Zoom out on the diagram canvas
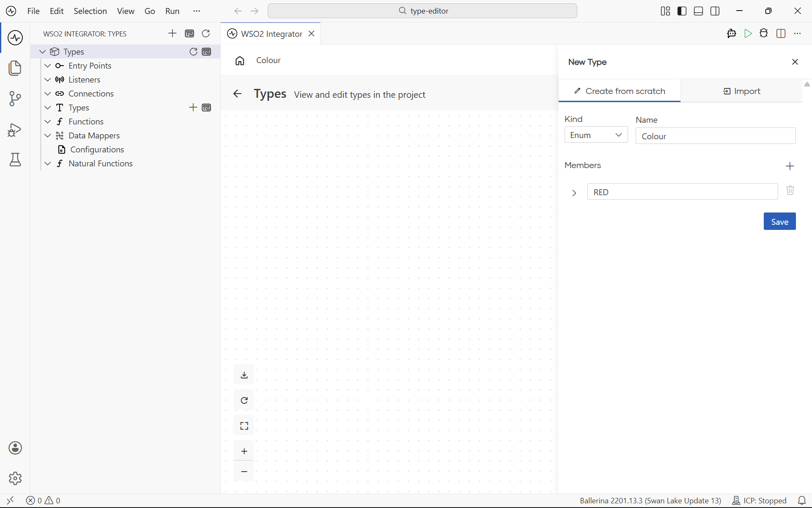812x508 pixels. point(244,471)
